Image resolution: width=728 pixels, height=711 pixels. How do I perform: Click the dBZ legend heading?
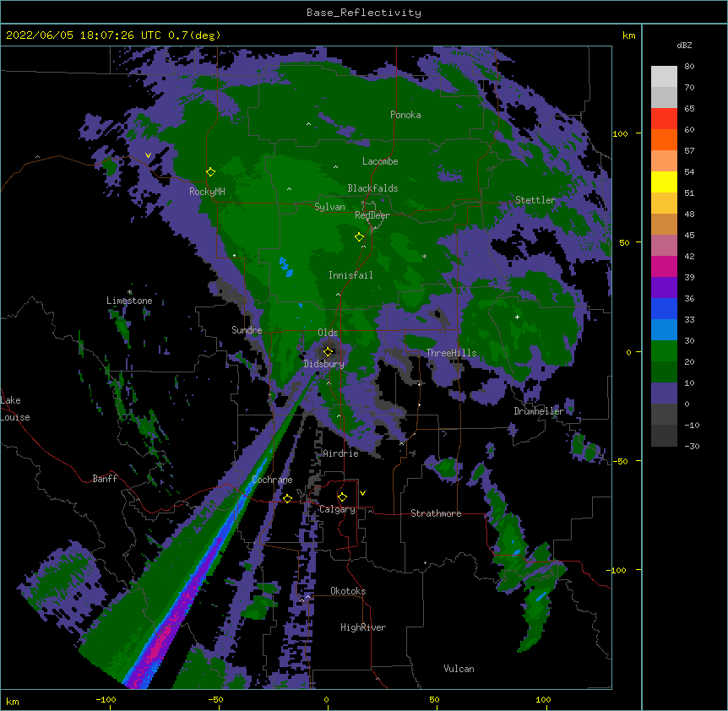coord(684,46)
